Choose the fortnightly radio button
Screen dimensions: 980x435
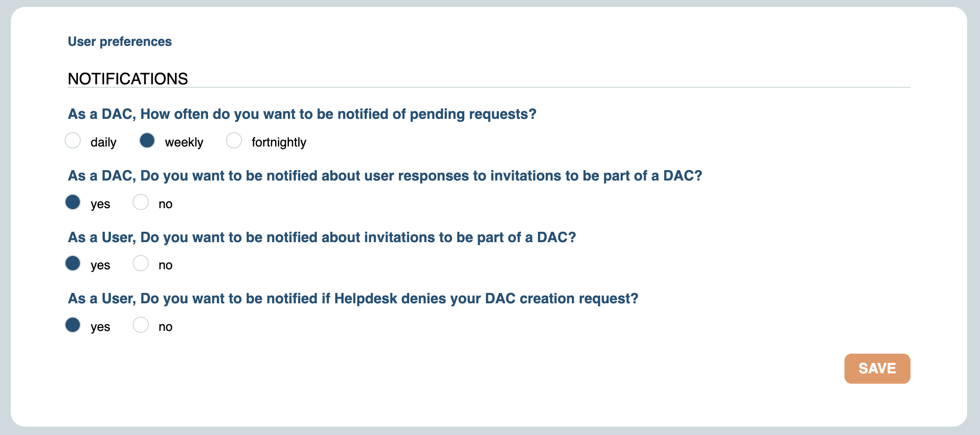(x=234, y=141)
